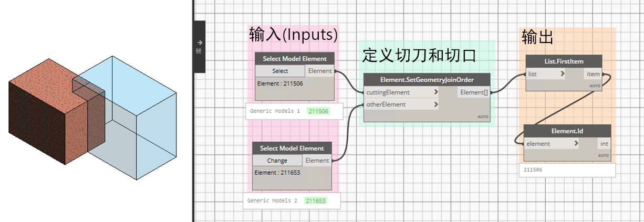Viewport: 644px width, 222px height.
Task: Click AUTO lacing label on Element.Id node
Action: (603, 155)
